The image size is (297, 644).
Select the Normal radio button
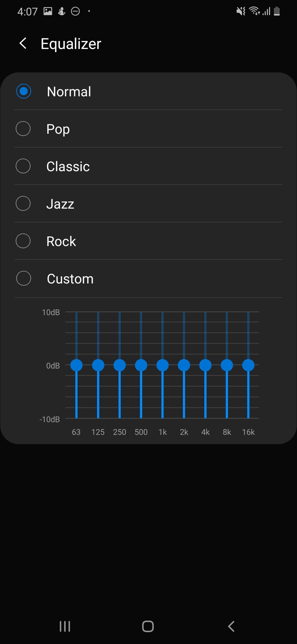coord(24,91)
